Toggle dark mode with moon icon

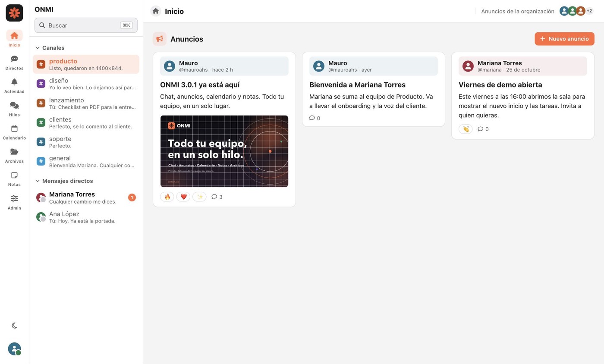pos(14,326)
